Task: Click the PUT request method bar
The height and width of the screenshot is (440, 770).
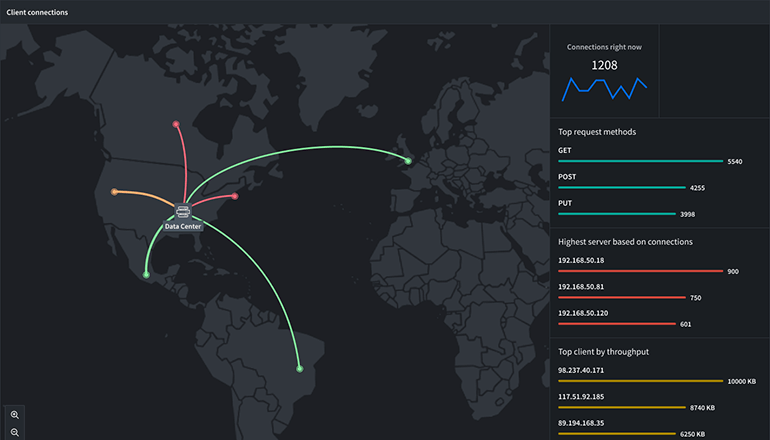Action: (617, 214)
